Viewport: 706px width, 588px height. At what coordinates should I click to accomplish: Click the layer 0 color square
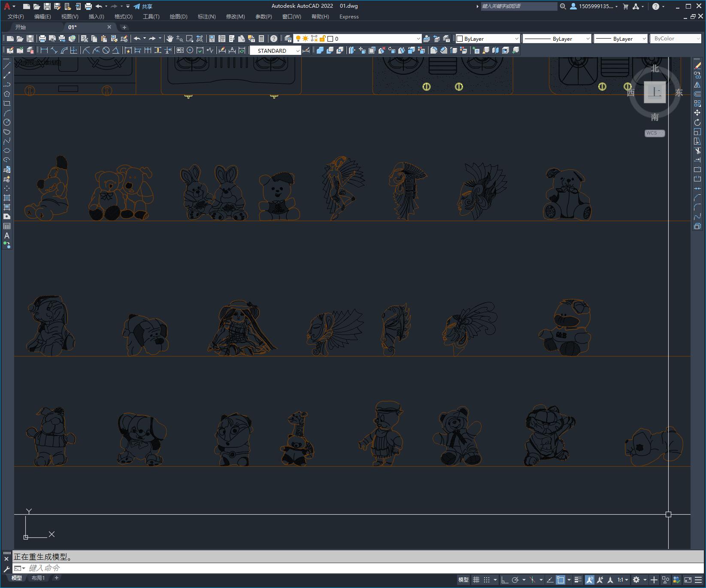tap(330, 39)
